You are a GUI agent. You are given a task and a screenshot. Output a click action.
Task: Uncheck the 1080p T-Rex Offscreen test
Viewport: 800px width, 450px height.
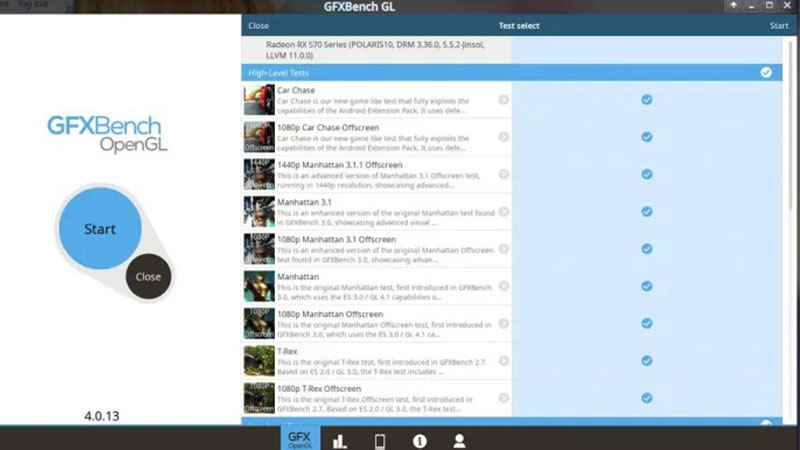[646, 397]
